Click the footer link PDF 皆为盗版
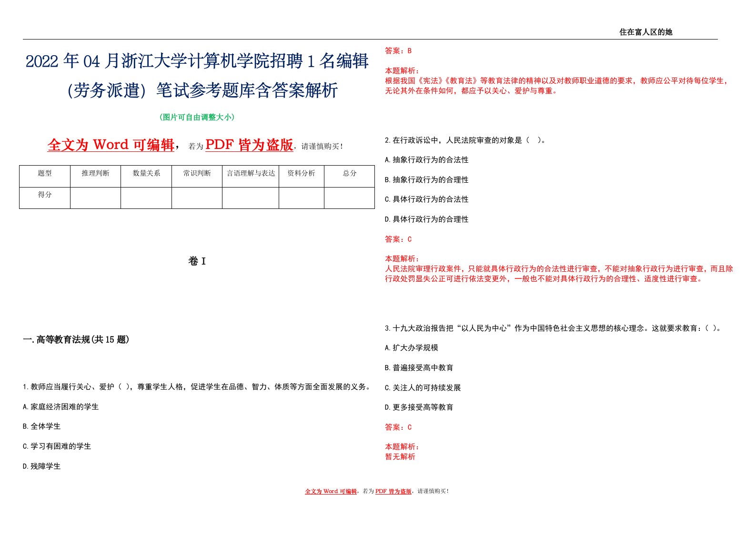Image resolution: width=756 pixels, height=534 pixels. click(x=393, y=491)
